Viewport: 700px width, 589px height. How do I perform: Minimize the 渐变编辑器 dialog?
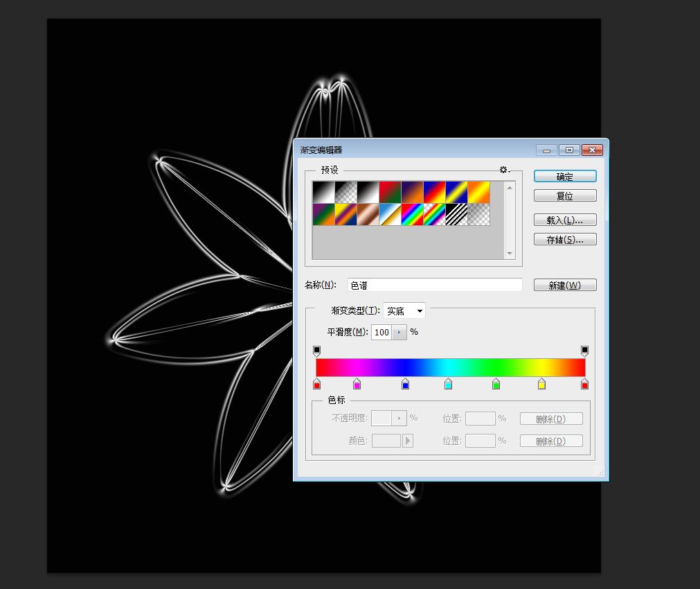point(546,150)
